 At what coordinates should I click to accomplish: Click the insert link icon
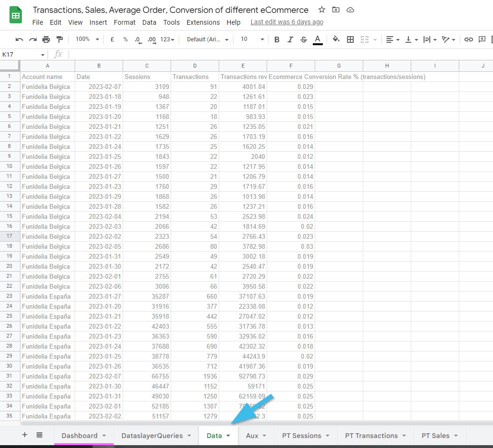tap(469, 39)
